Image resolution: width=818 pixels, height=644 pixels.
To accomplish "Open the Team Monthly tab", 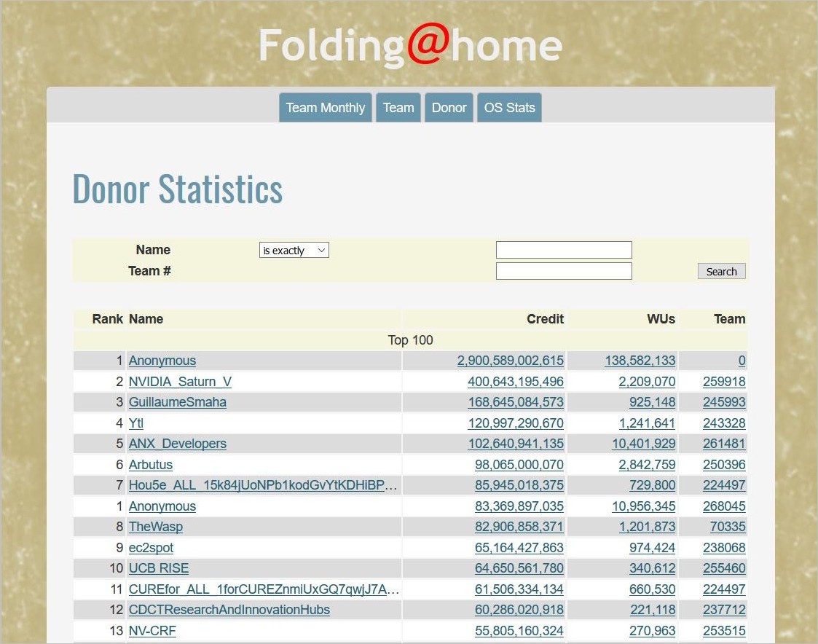I will (x=325, y=108).
